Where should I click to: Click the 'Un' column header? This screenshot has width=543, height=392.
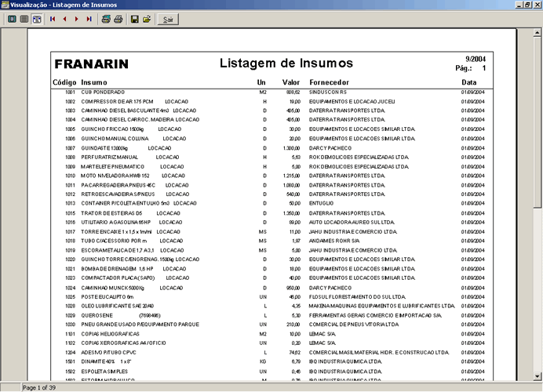click(x=261, y=82)
